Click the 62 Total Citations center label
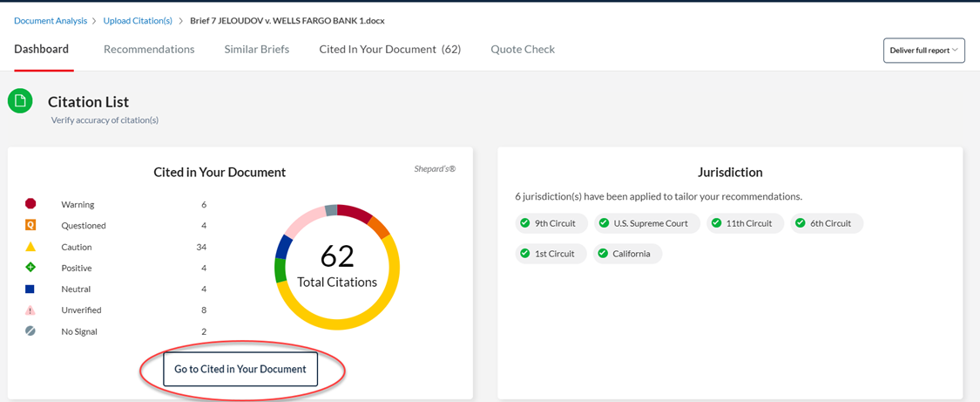The height and width of the screenshot is (402, 980). [x=337, y=267]
